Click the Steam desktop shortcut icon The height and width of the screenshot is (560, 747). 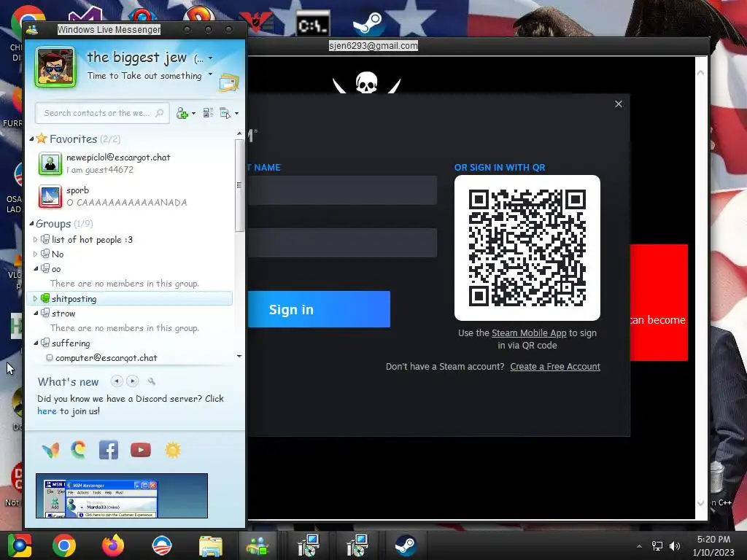point(368,23)
